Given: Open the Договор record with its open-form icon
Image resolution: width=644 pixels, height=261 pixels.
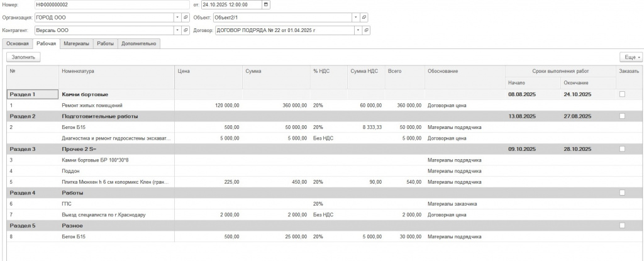Looking at the screenshot, I should pos(366,30).
